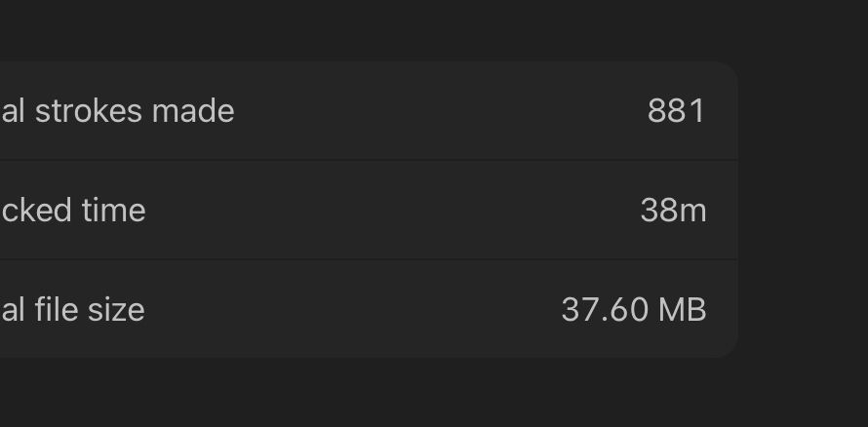Select the strokes made label
Viewport: 868px width, 427px height.
pyautogui.click(x=117, y=111)
